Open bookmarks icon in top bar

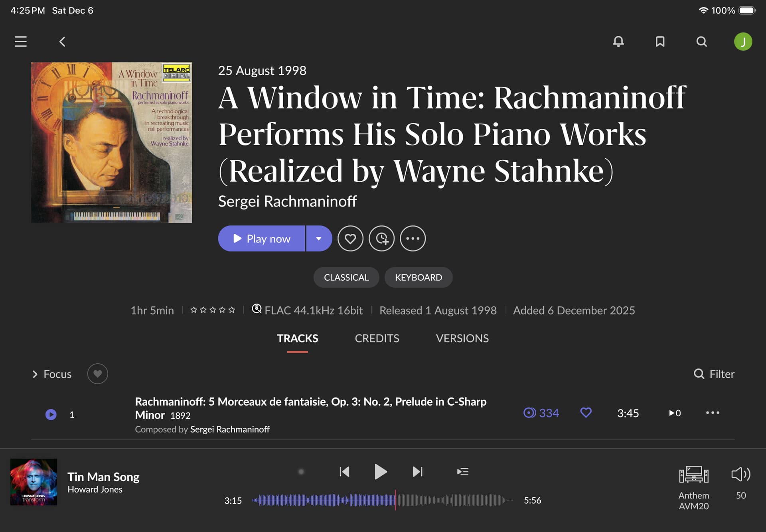pos(660,41)
